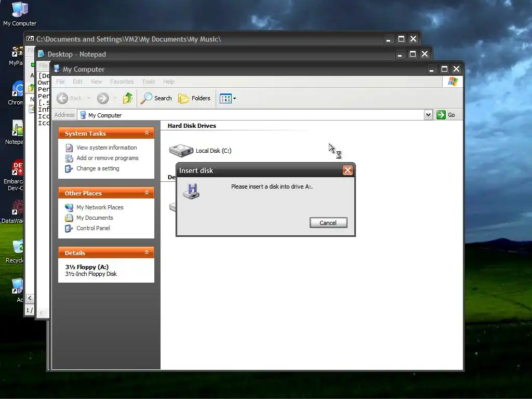This screenshot has height=399, width=532.
Task: Click the Hard Disk Drives group header
Action: (x=192, y=126)
